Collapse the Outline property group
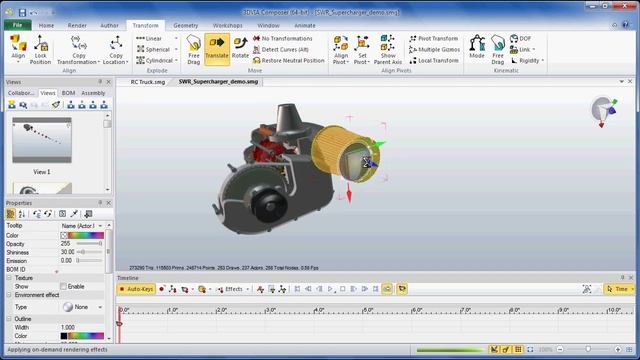 (9, 319)
